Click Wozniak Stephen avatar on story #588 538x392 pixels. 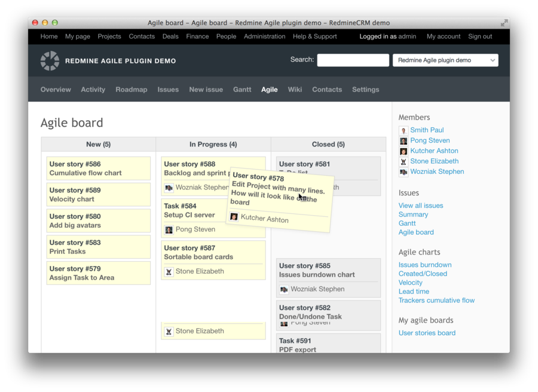point(169,188)
